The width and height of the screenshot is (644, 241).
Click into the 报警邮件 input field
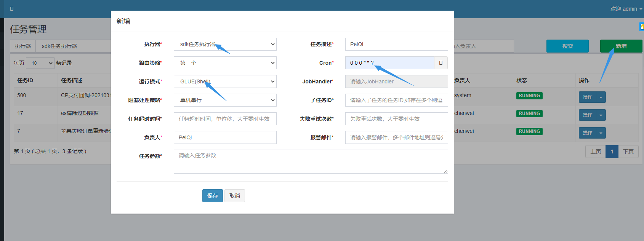click(x=396, y=137)
